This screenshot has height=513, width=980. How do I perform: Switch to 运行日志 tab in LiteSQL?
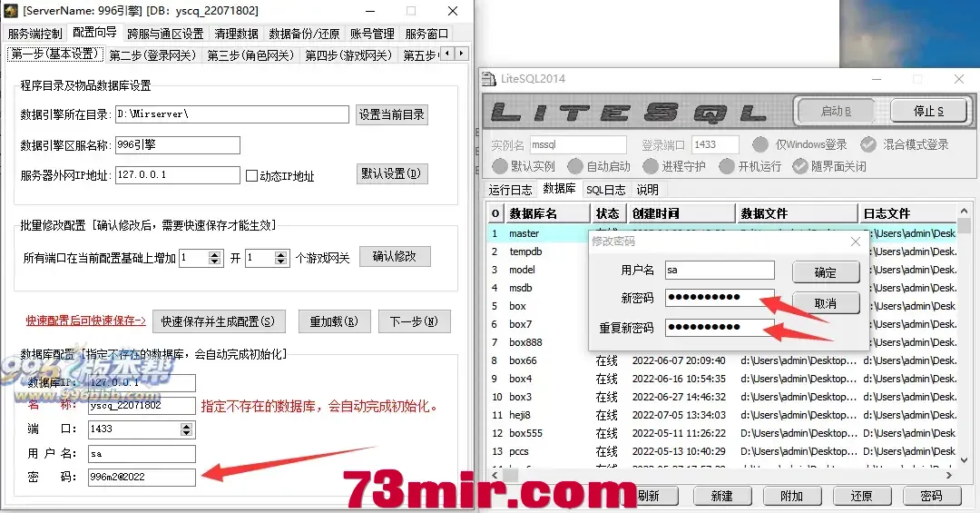click(x=511, y=190)
